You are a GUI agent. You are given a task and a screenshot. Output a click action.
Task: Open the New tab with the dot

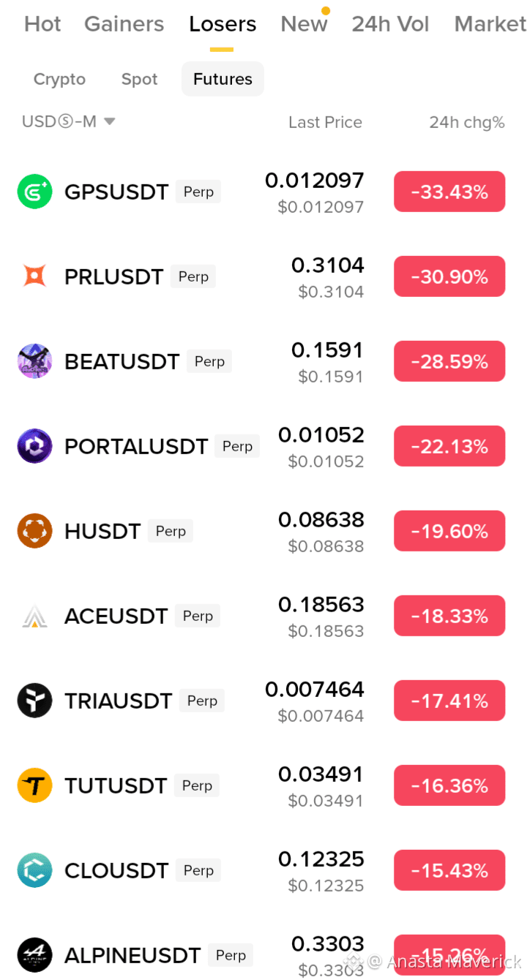(x=304, y=24)
